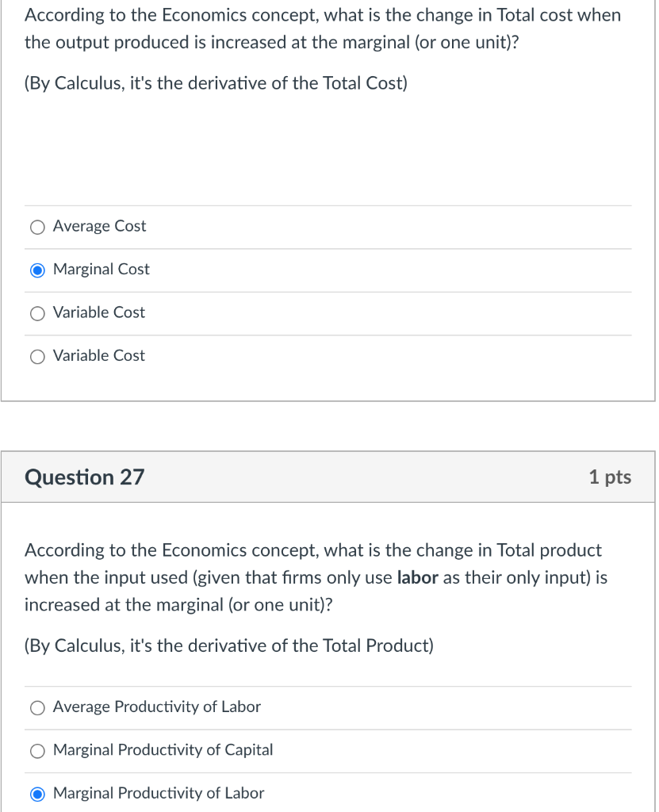The image size is (659, 812).
Task: Select Marginal Productivity of Capital radio button
Action: [37, 751]
